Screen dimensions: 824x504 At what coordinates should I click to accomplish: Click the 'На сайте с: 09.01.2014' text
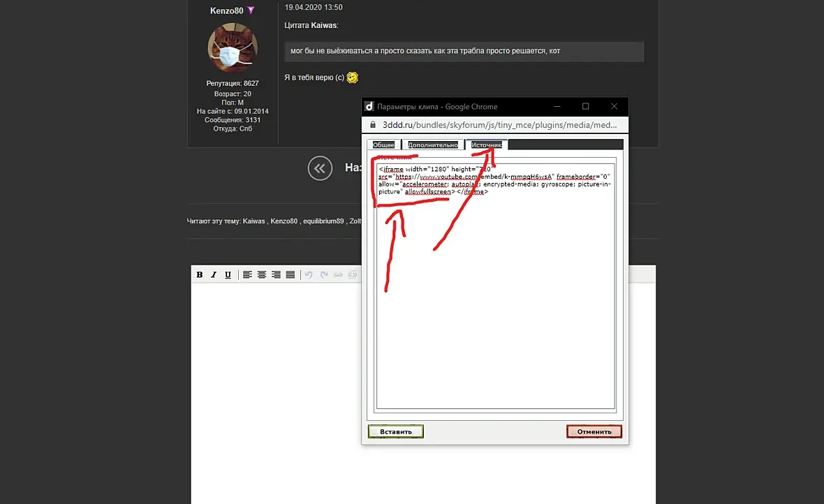[233, 111]
